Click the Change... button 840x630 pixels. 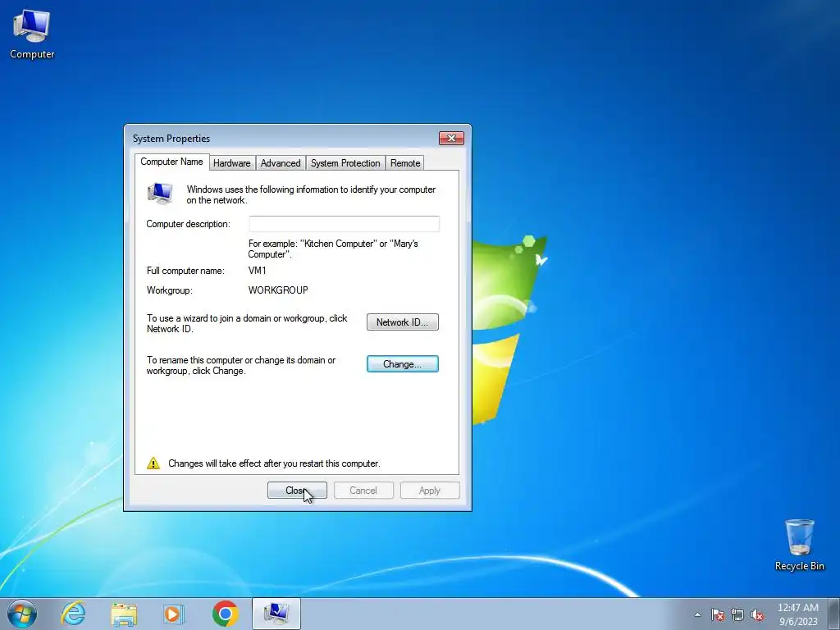[402, 363]
